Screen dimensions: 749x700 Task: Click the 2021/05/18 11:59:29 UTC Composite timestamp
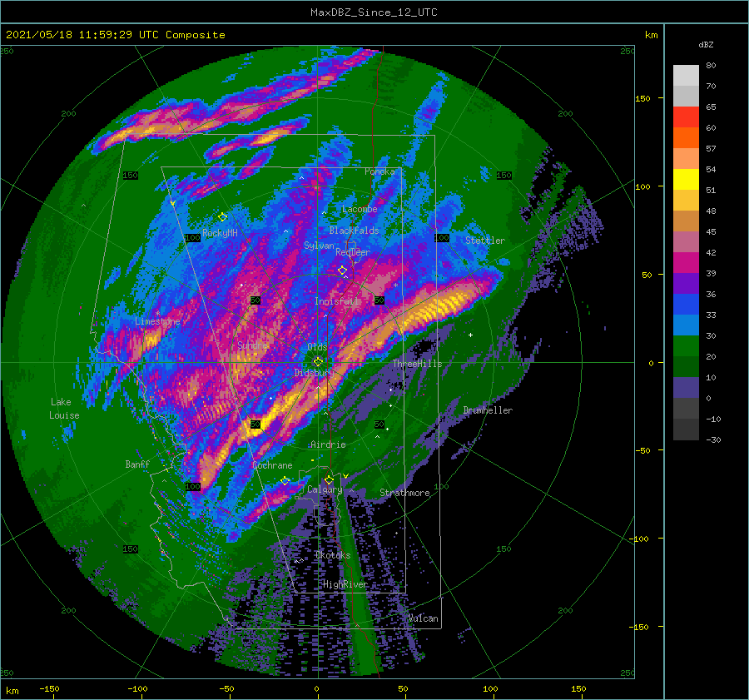point(115,35)
